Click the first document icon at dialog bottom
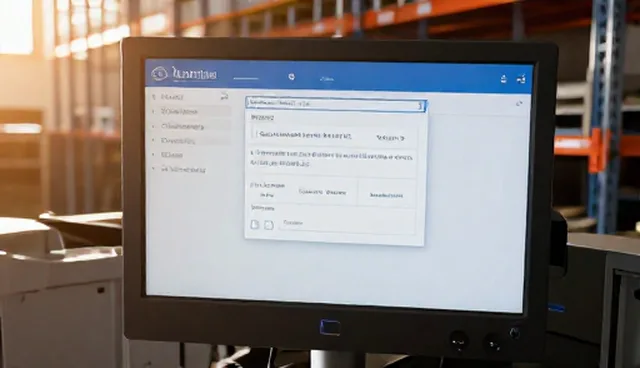 [255, 224]
